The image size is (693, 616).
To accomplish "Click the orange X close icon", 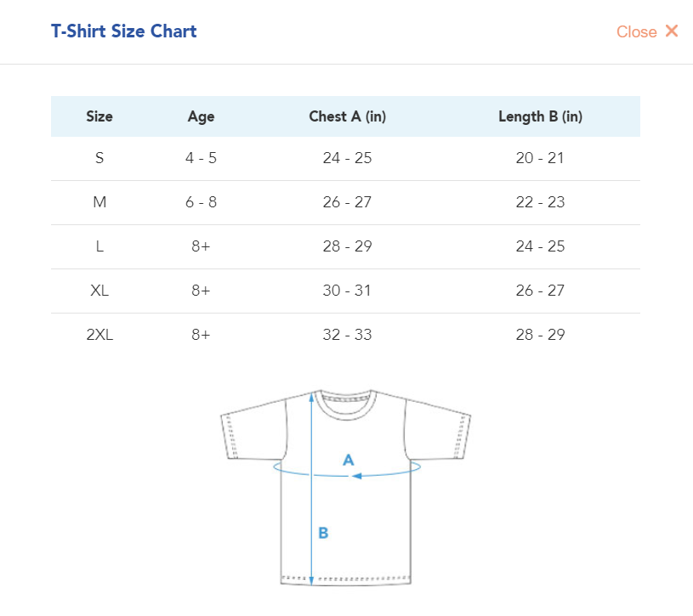I will (672, 31).
